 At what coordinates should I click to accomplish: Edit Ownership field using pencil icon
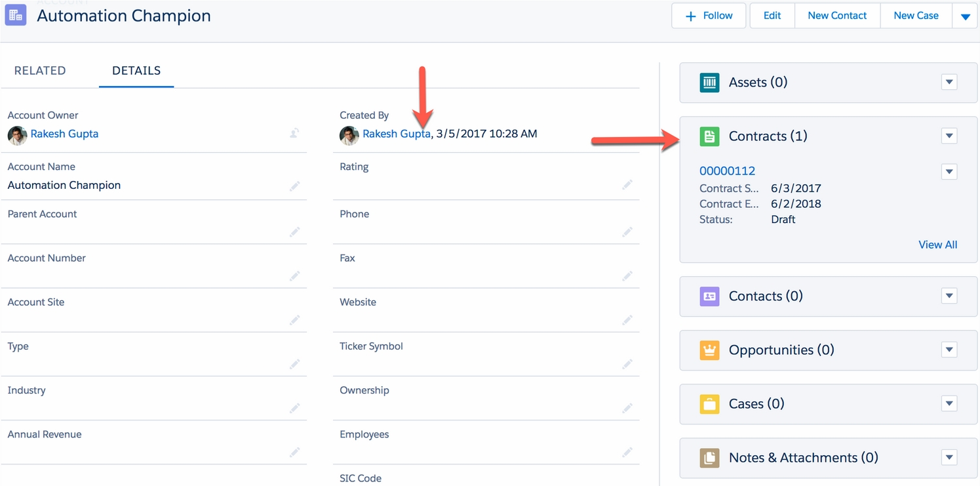(627, 408)
